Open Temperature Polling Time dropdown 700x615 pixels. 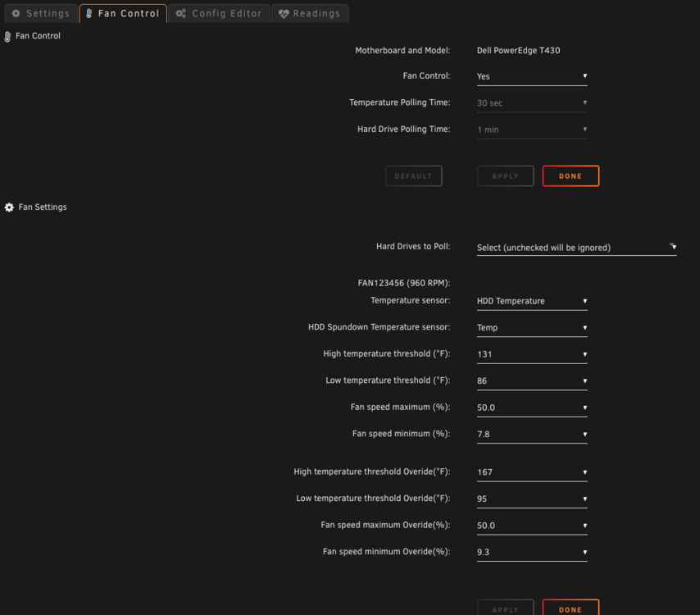click(532, 103)
